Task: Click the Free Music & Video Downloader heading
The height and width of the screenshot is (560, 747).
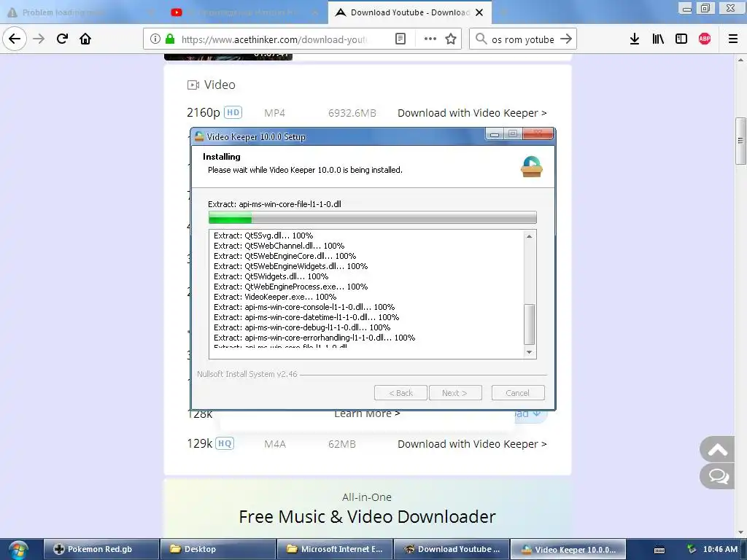Action: click(x=367, y=517)
